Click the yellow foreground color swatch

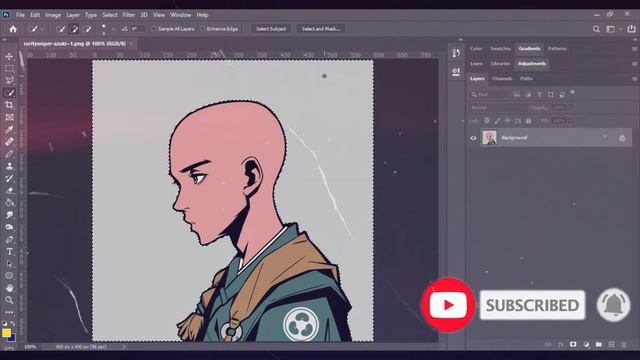(x=6, y=333)
